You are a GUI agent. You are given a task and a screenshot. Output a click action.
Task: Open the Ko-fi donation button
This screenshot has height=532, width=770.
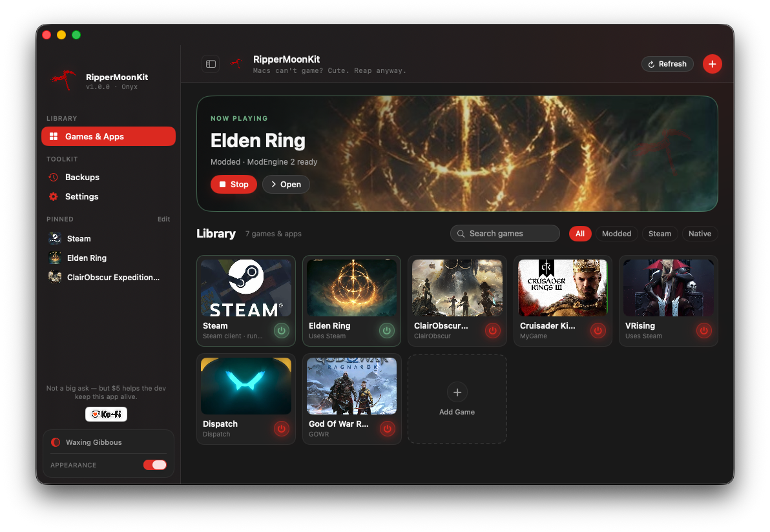tap(106, 414)
